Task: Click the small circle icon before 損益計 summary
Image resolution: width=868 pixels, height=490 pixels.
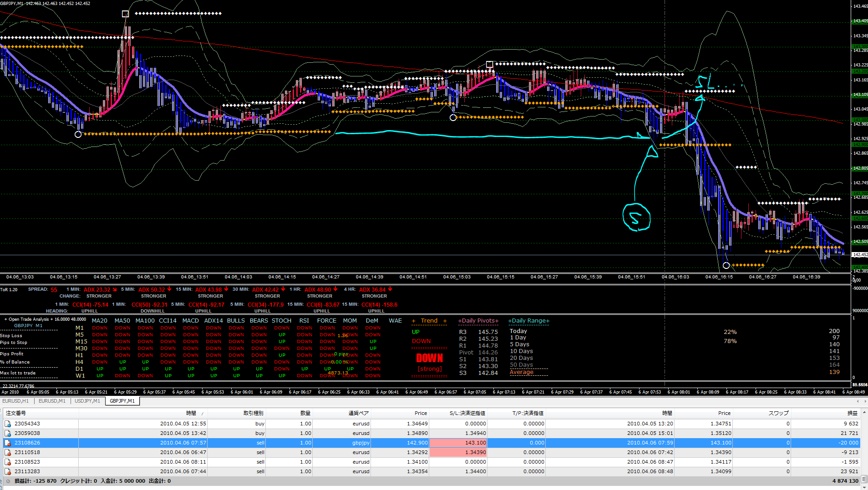Action: (x=8, y=481)
